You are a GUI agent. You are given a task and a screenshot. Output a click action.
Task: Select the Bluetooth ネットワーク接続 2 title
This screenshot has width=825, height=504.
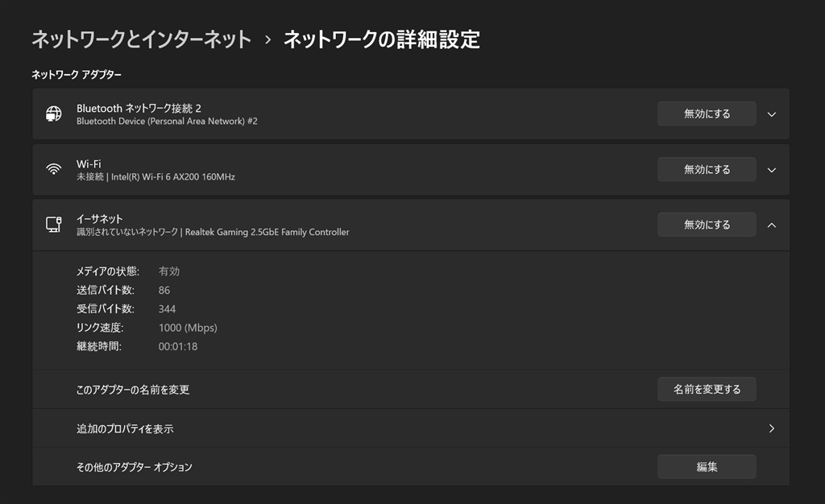(139, 108)
